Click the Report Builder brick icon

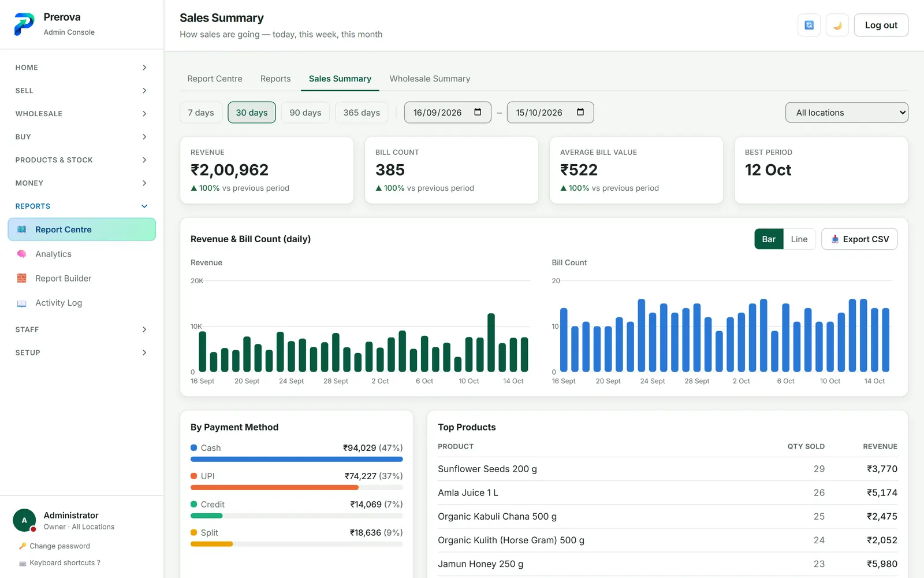(22, 278)
